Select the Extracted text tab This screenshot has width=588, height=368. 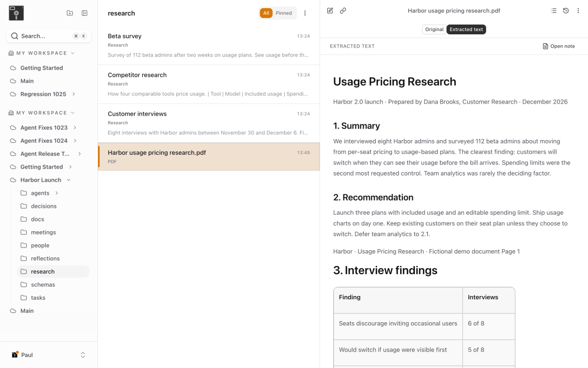(x=466, y=29)
